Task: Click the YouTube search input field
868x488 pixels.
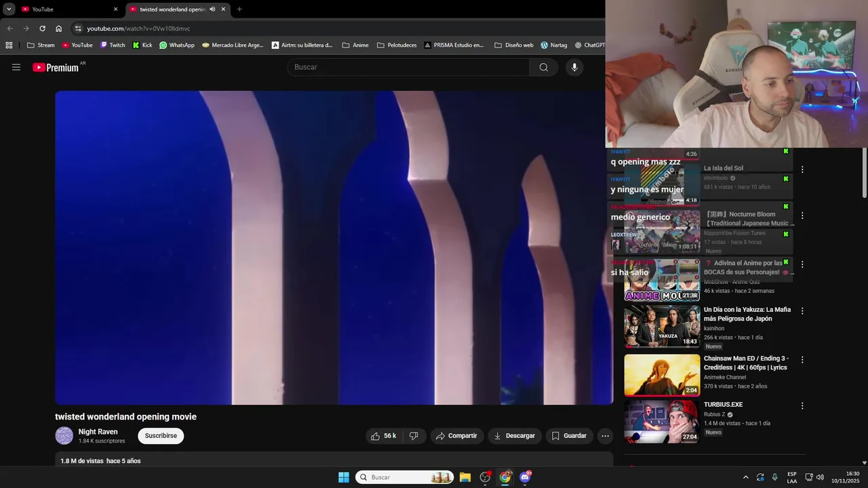Action: pyautogui.click(x=408, y=67)
